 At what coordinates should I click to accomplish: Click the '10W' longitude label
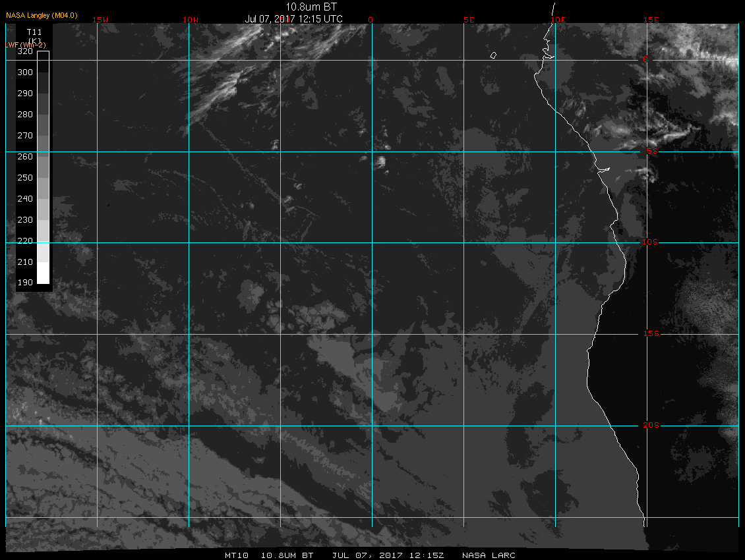[191, 20]
